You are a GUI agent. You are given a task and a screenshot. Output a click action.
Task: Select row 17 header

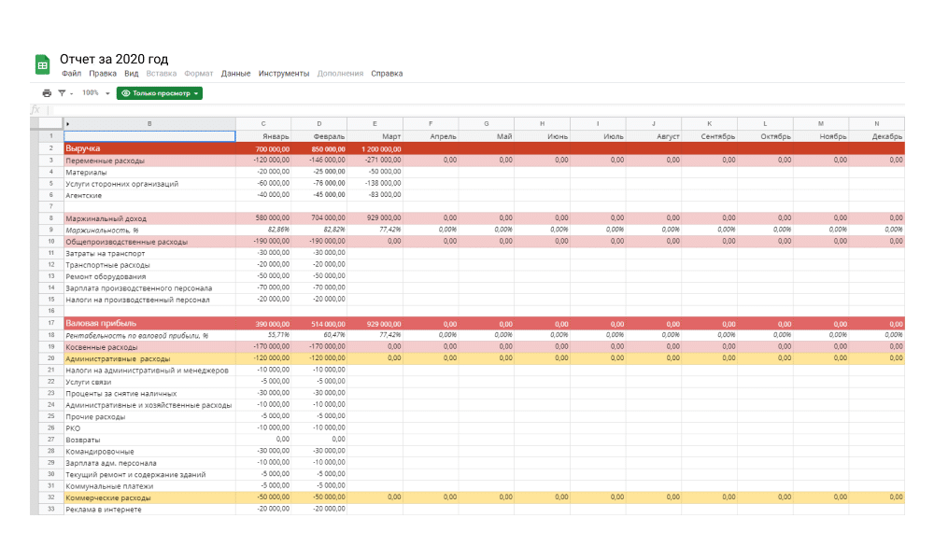pos(51,323)
